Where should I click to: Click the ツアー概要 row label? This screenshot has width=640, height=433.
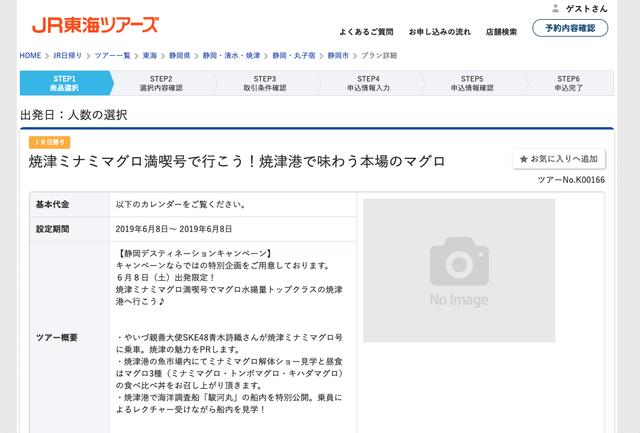click(x=57, y=338)
